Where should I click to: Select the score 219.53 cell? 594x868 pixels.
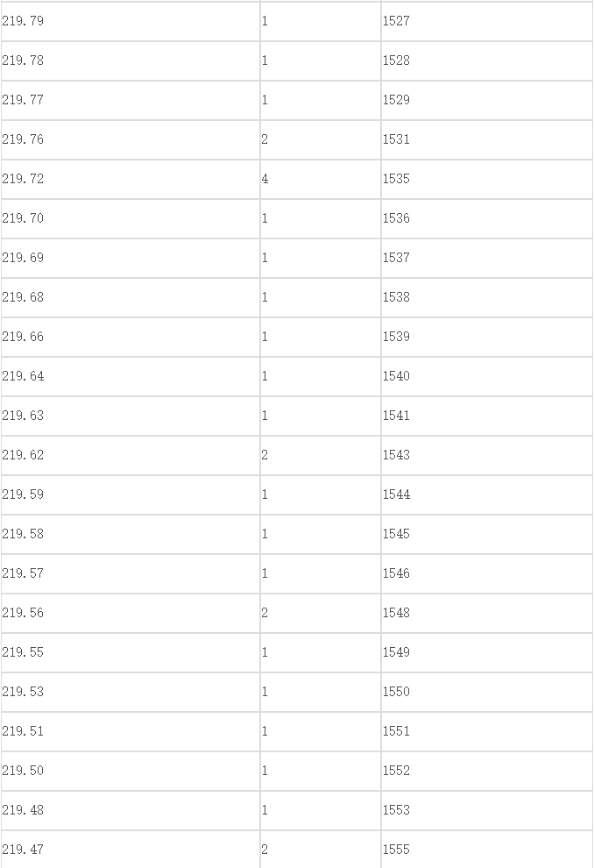pos(131,692)
